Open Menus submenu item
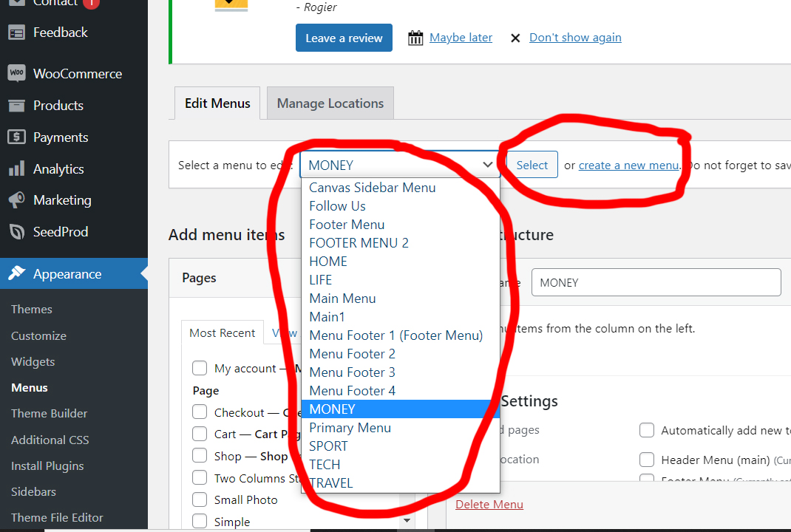Image resolution: width=791 pixels, height=532 pixels. pyautogui.click(x=30, y=388)
